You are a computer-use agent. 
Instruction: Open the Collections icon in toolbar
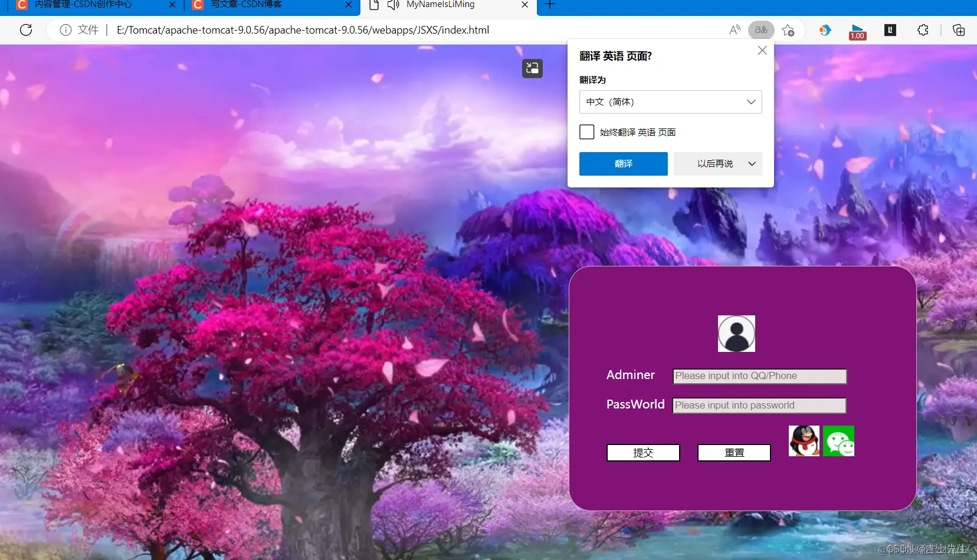959,29
